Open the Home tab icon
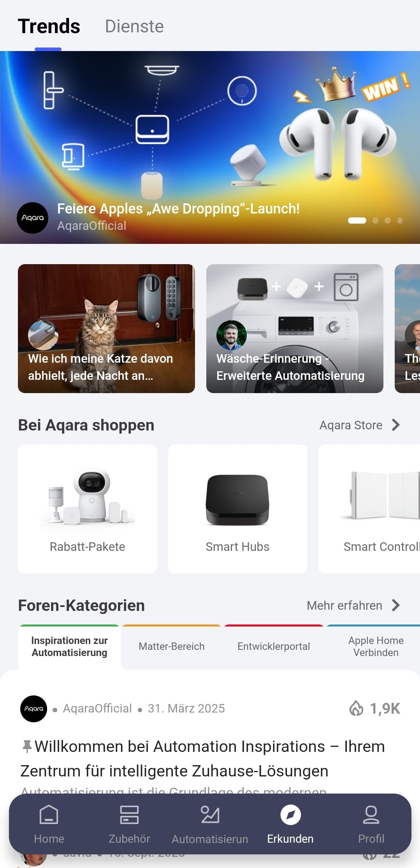Screen dimensions: 420x868 (49, 815)
